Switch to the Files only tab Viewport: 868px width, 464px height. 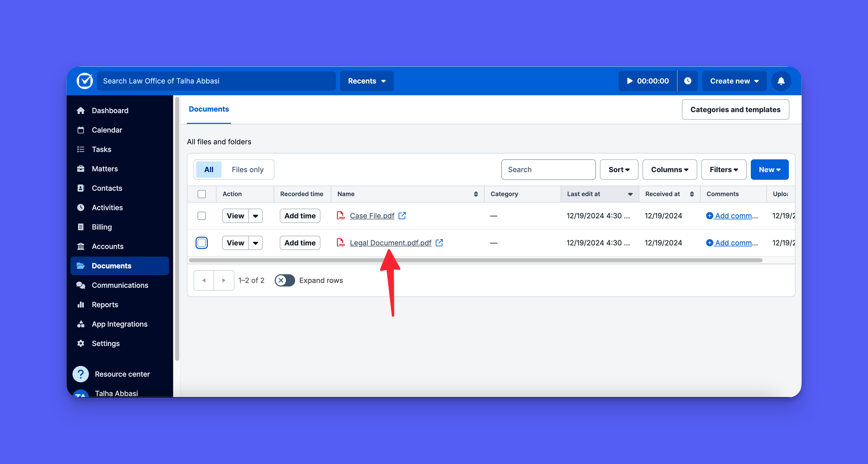[247, 170]
